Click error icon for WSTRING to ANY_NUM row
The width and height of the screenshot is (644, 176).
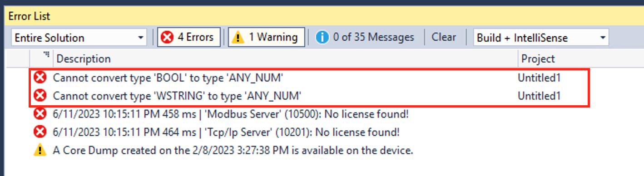pos(40,96)
